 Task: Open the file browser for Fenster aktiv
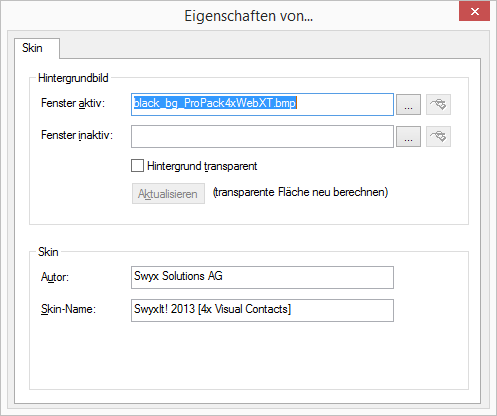tap(408, 105)
